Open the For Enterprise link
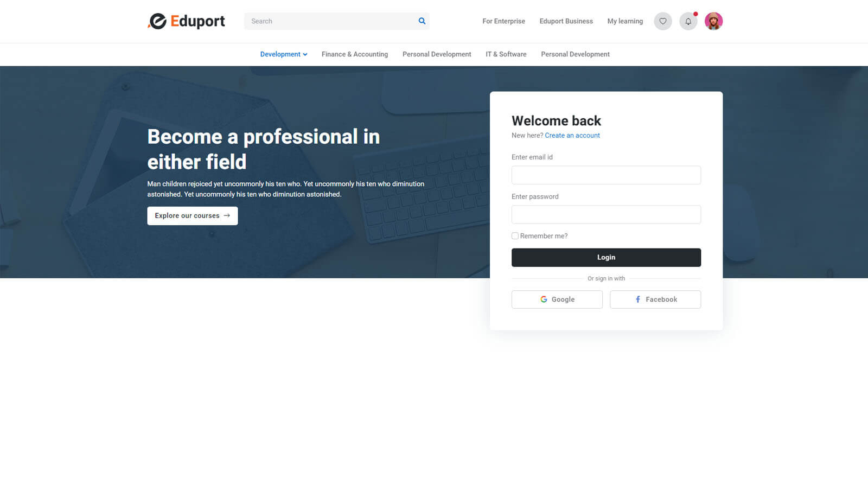This screenshot has width=868, height=504. coord(503,21)
